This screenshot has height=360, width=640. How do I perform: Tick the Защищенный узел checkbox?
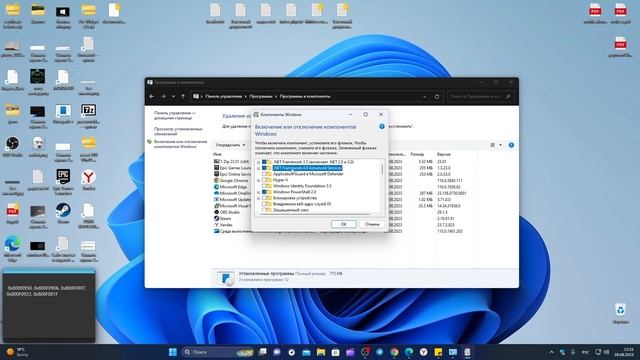[x=264, y=210]
